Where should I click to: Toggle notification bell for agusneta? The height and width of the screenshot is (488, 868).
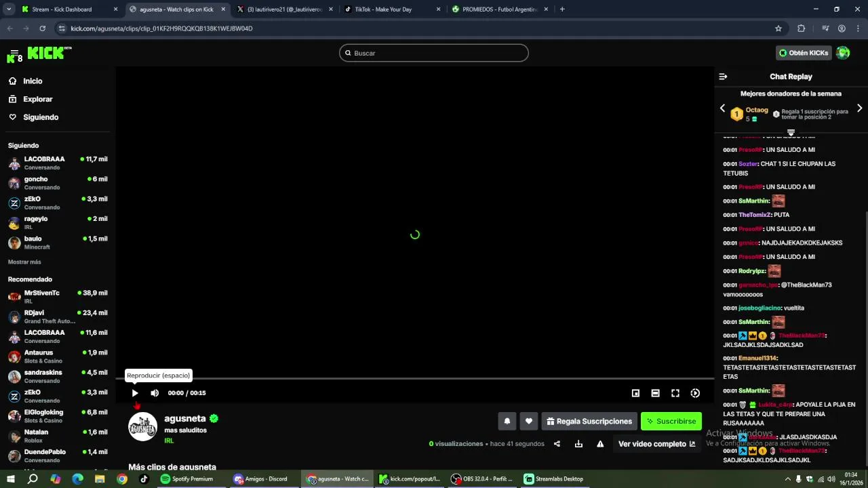click(507, 421)
